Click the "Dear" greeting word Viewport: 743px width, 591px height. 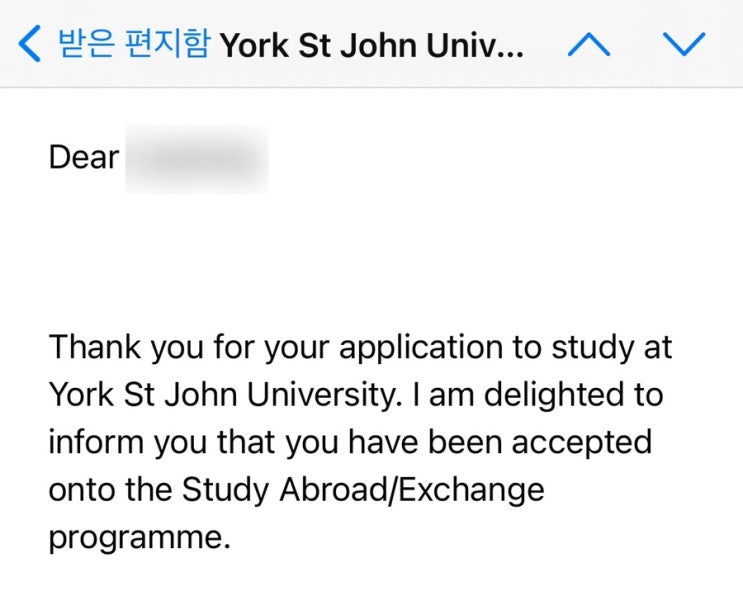coord(84,158)
